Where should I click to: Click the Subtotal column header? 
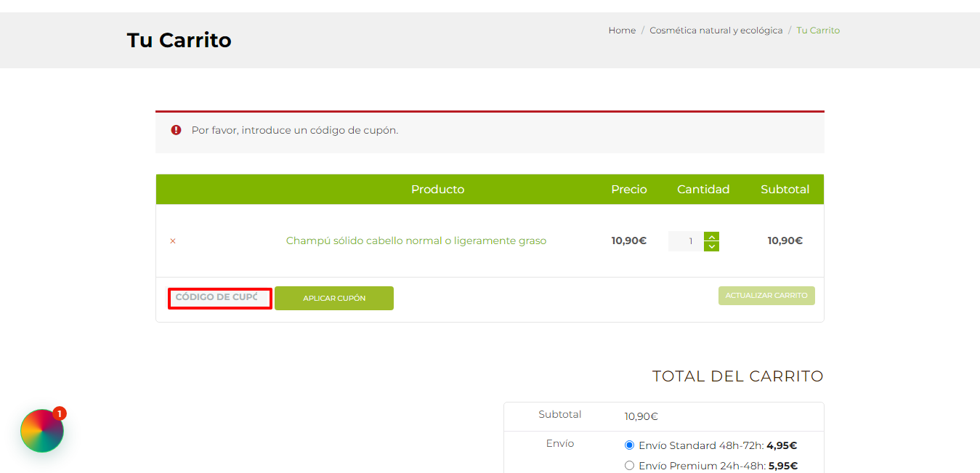[785, 189]
